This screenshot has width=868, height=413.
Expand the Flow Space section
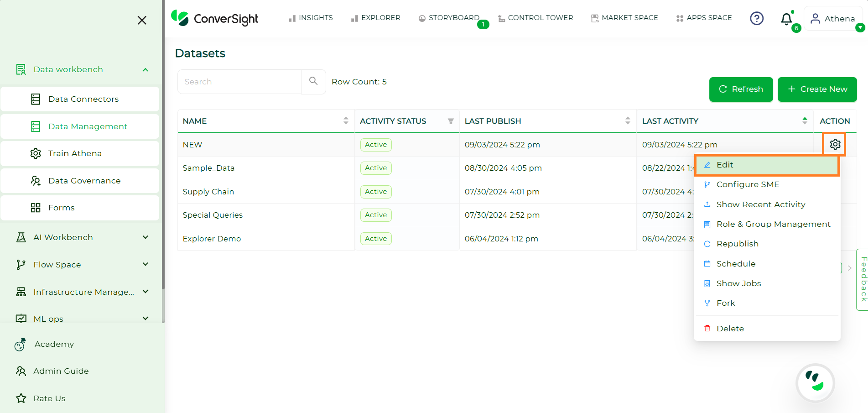coord(146,265)
